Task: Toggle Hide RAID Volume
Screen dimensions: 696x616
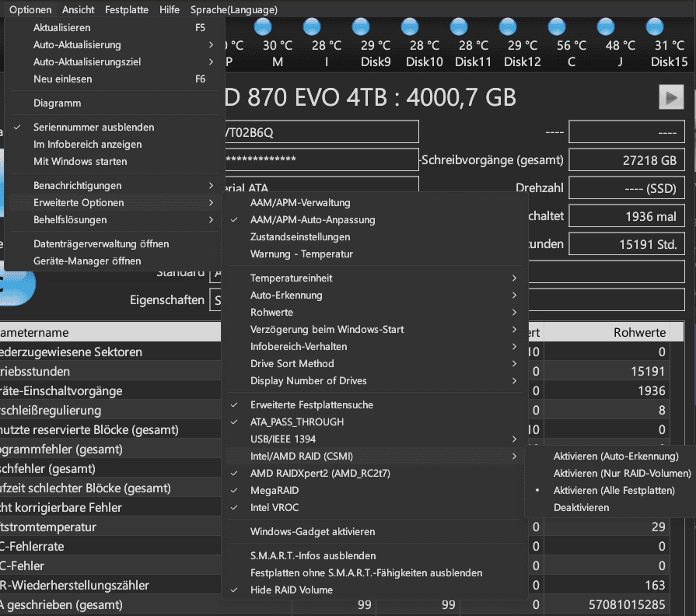Action: point(374,590)
